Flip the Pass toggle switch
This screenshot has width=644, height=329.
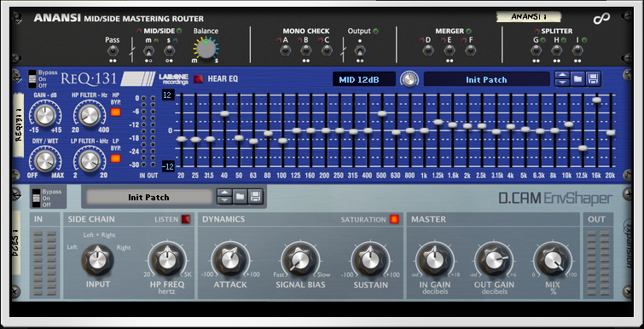112,51
